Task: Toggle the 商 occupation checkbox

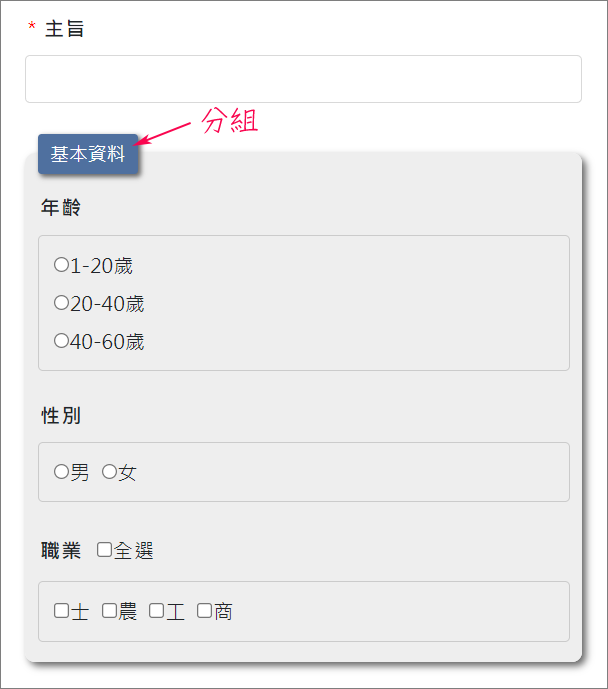Action: (204, 610)
